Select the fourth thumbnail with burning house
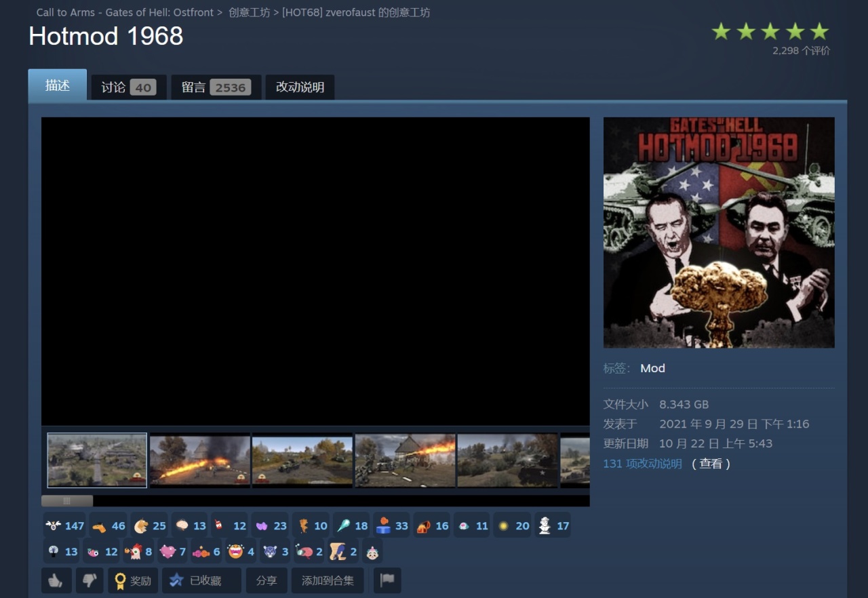This screenshot has height=598, width=868. [405, 460]
